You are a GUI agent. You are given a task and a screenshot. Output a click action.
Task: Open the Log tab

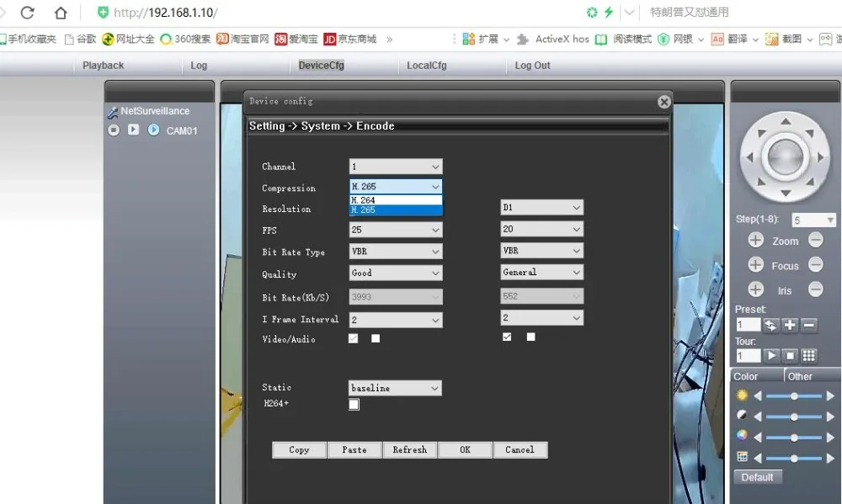[x=199, y=66]
